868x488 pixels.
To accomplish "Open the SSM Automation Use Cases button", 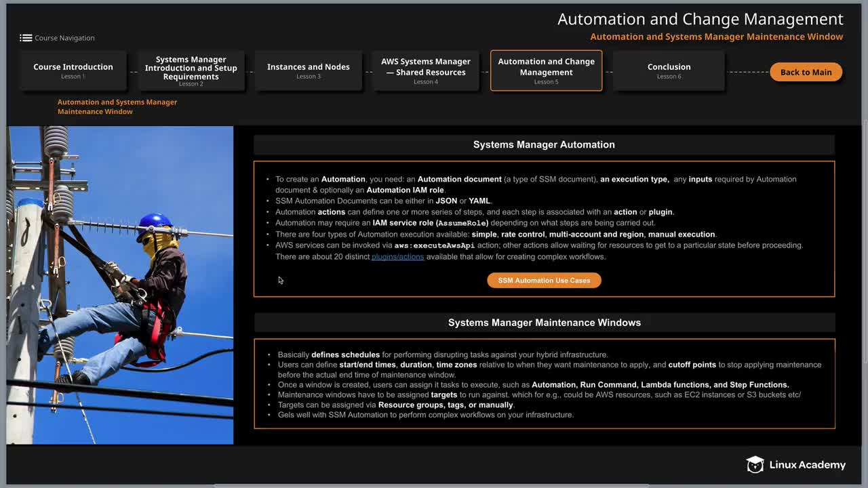I will point(544,281).
